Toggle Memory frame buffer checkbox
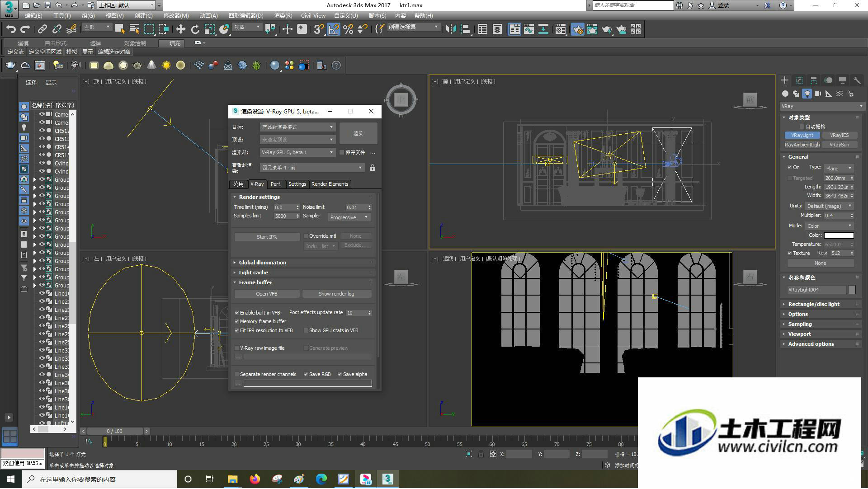The width and height of the screenshot is (868, 489). click(x=237, y=322)
